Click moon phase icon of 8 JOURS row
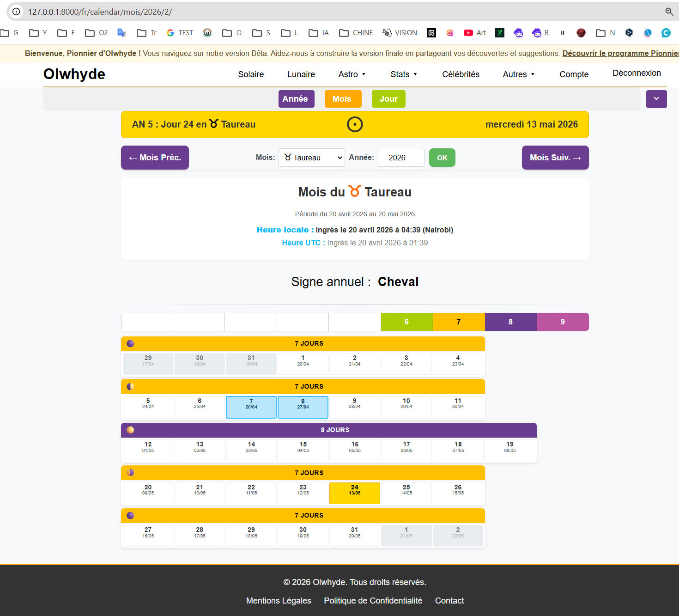 (130, 430)
